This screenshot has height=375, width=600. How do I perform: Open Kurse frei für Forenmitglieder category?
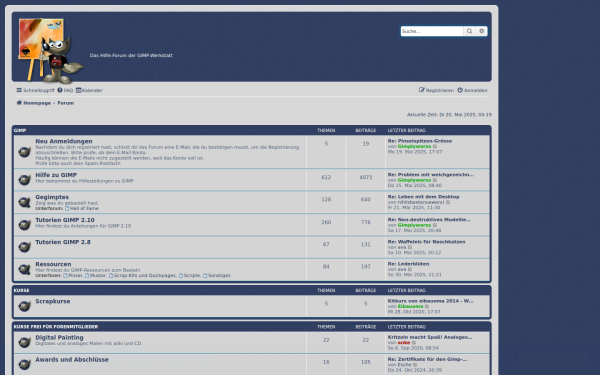coord(56,327)
